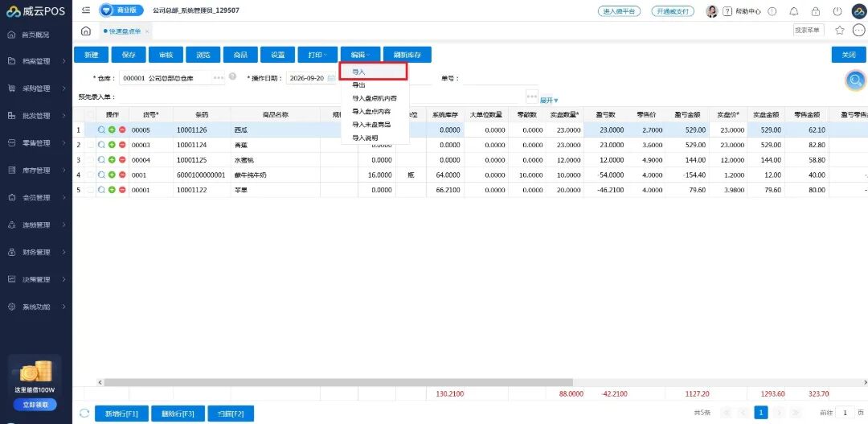Click the 扫码[F2] button
Viewport: 868px width, 424px height.
(231, 414)
